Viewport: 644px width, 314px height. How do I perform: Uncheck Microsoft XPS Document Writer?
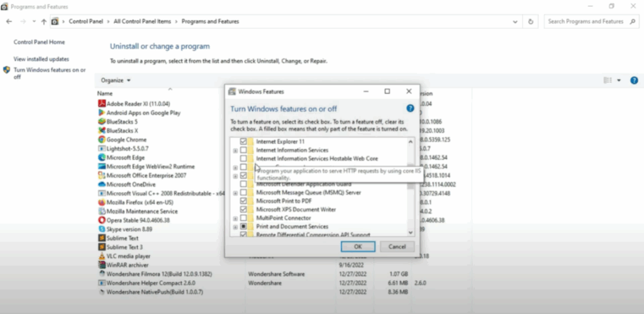pos(243,210)
